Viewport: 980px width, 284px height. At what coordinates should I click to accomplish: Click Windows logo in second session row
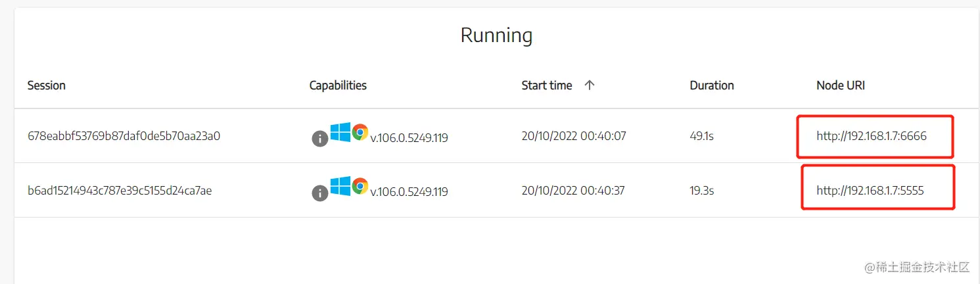(x=340, y=187)
